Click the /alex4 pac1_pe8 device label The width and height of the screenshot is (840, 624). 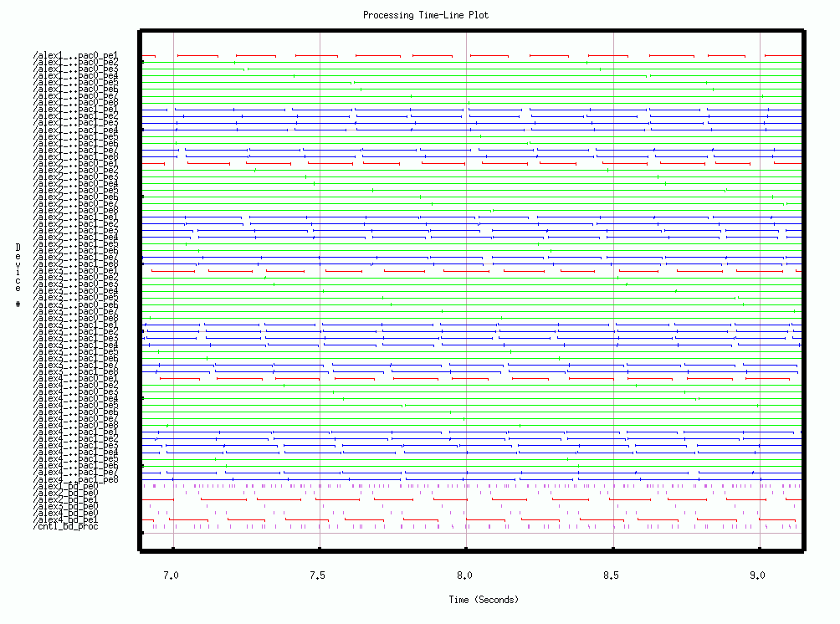(75, 479)
